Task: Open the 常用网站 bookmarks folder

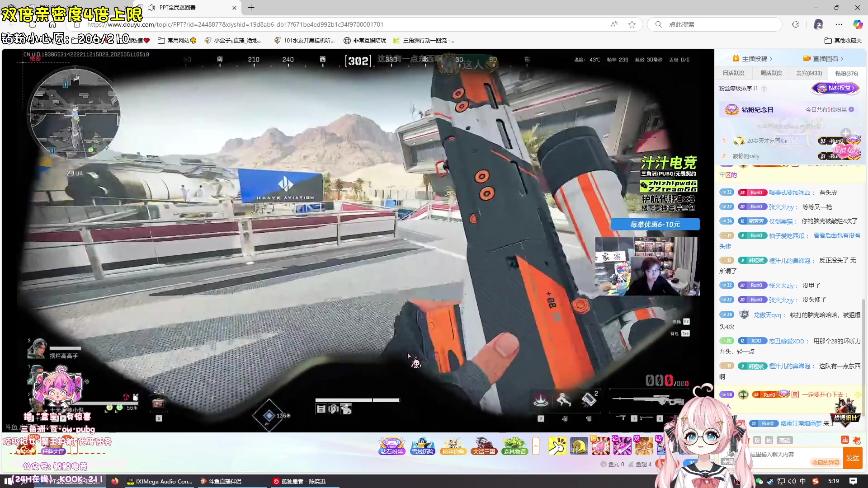Action: pos(177,41)
